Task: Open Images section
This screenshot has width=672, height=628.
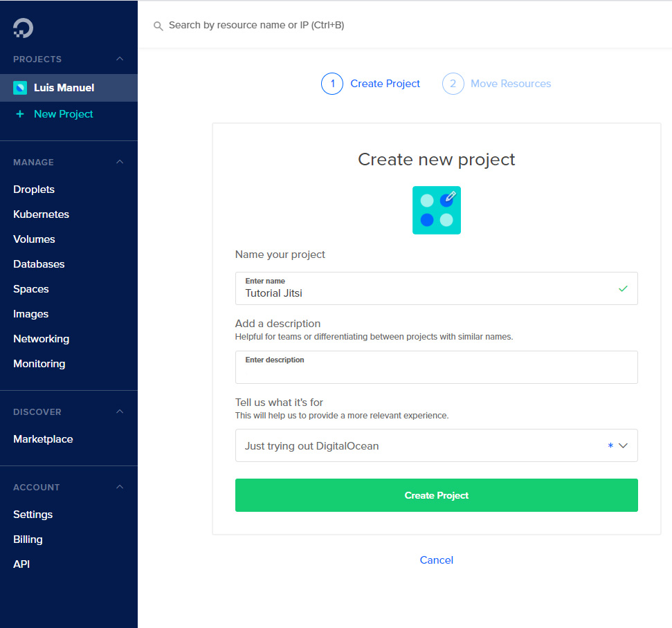Action: tap(31, 314)
